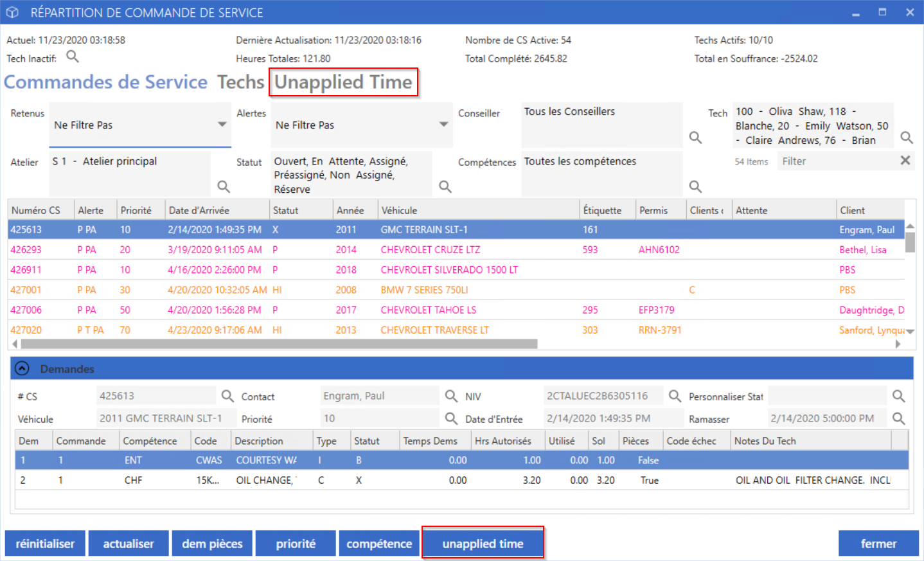The height and width of the screenshot is (561, 924).
Task: Search by # CS magnifier icon
Action: (227, 396)
